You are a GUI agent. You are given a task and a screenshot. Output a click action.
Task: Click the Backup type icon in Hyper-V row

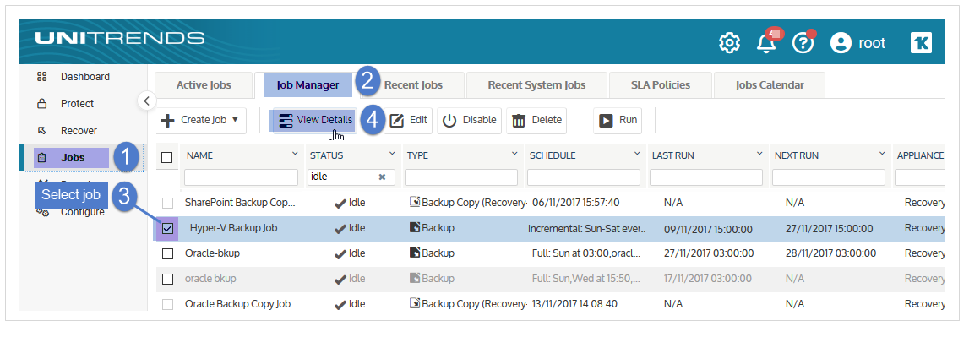(414, 227)
